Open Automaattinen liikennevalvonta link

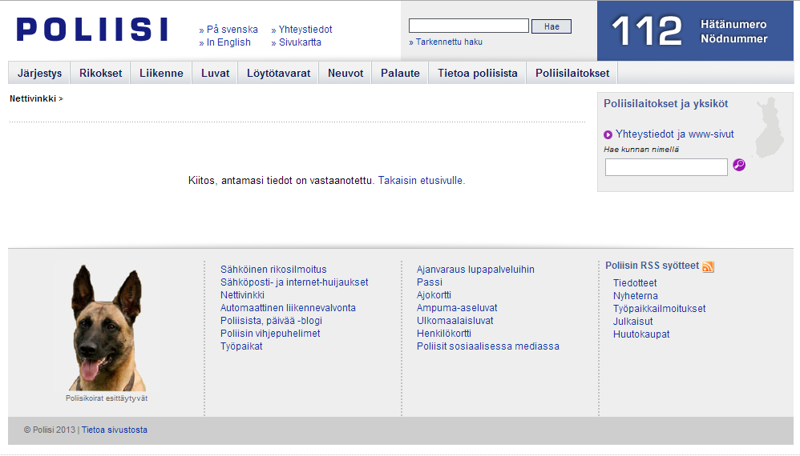[288, 308]
